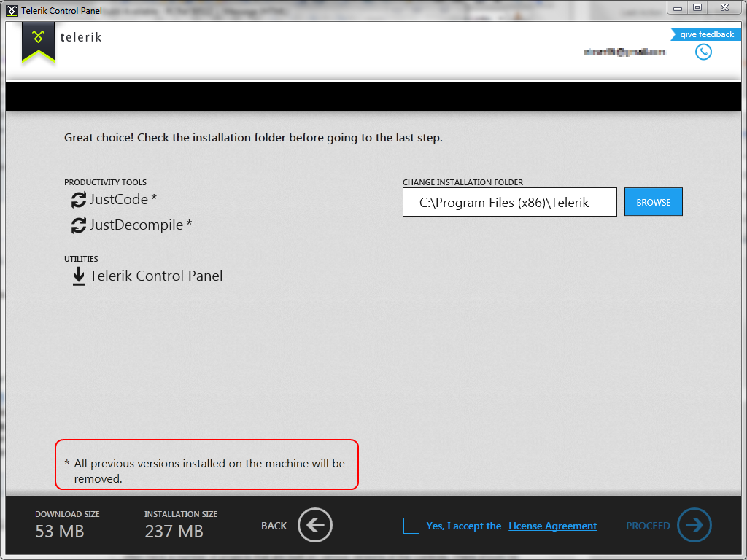Click the phone contact icon

tap(703, 52)
